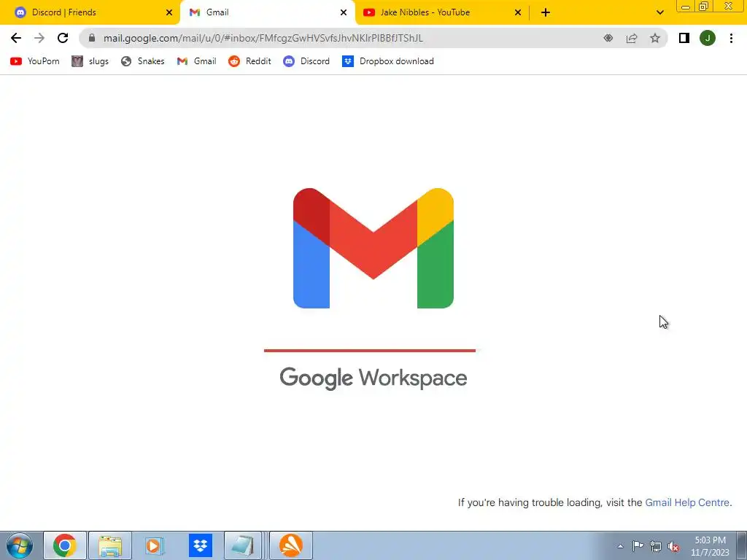Screen dimensions: 747x560
Task: Switch to the Discord | Friends tab
Action: (90, 12)
